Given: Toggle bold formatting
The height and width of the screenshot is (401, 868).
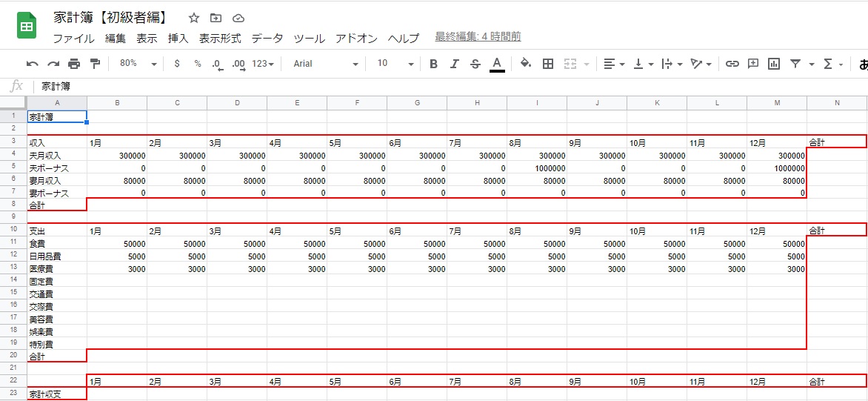Looking at the screenshot, I should tap(433, 64).
